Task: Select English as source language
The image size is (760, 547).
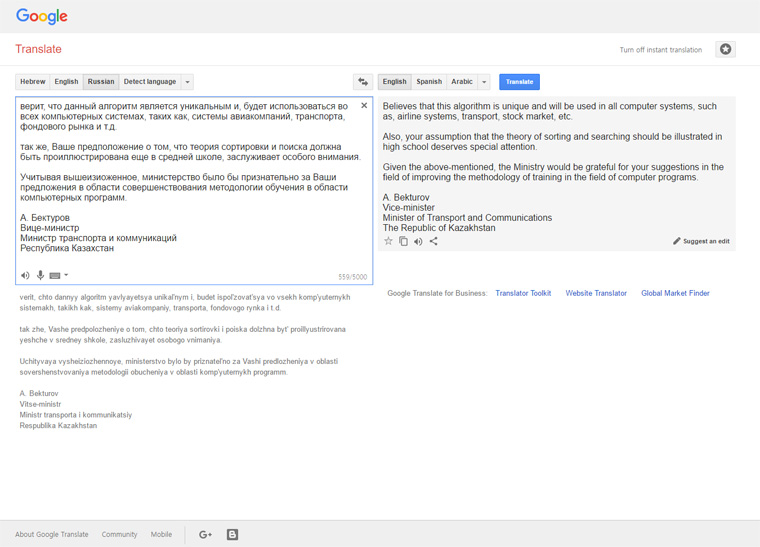Action: point(66,82)
